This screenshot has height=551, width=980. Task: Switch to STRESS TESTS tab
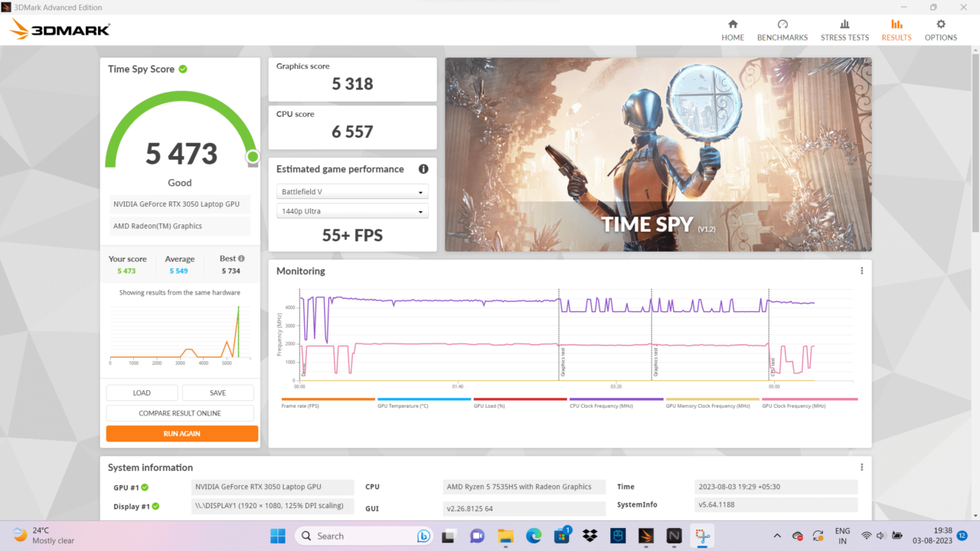click(844, 30)
